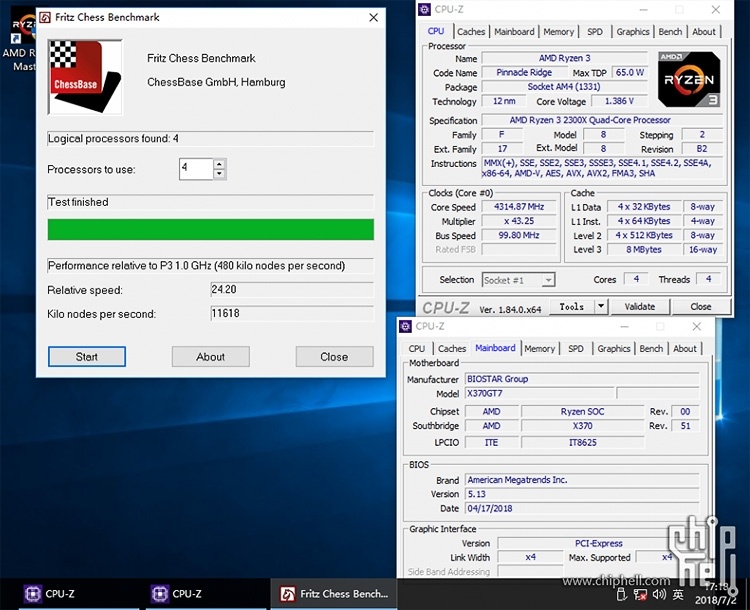Screen dimensions: 750x610
Task: Click the Core Speed value 4314.87 MHz
Action: pos(518,207)
